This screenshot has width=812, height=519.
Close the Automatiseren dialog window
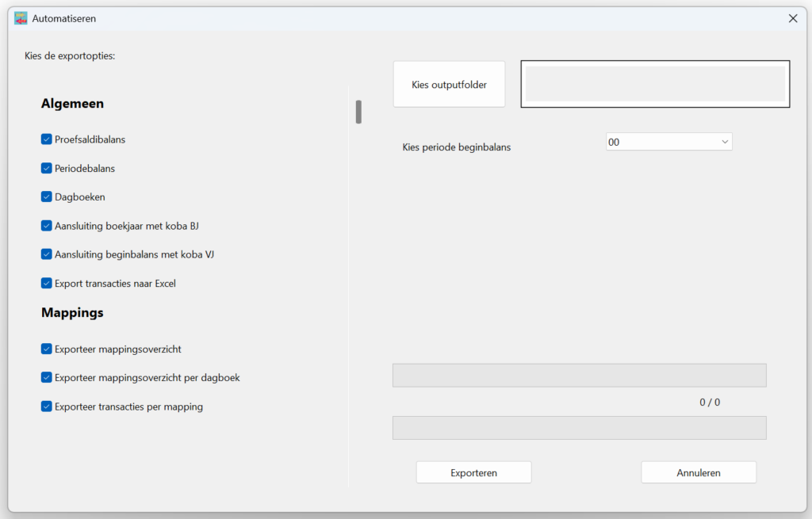click(x=792, y=18)
